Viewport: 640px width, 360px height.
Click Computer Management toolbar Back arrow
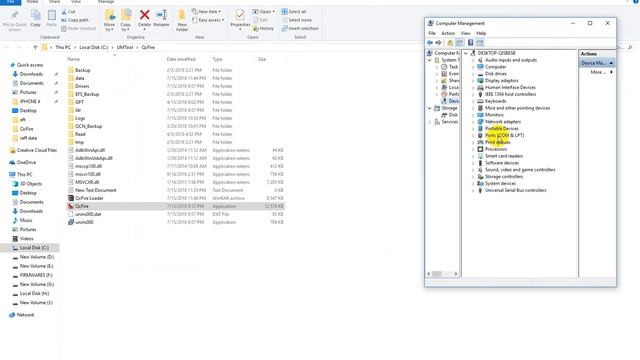(x=430, y=43)
